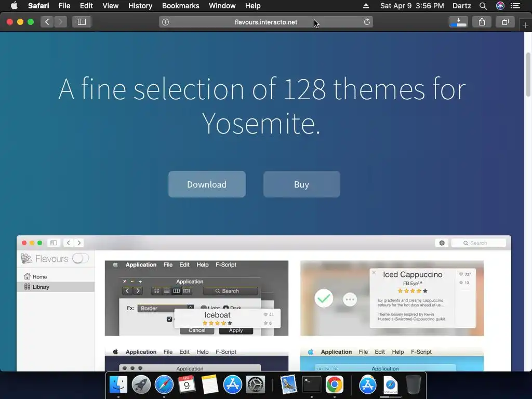Click the Buy button
Image resolution: width=532 pixels, height=399 pixels.
tap(302, 184)
